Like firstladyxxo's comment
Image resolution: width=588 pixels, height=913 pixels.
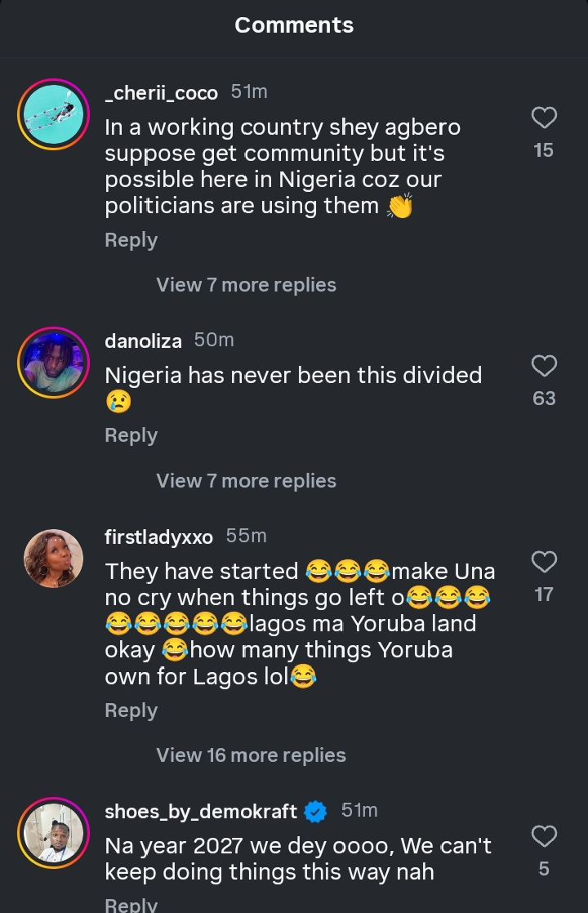point(544,562)
